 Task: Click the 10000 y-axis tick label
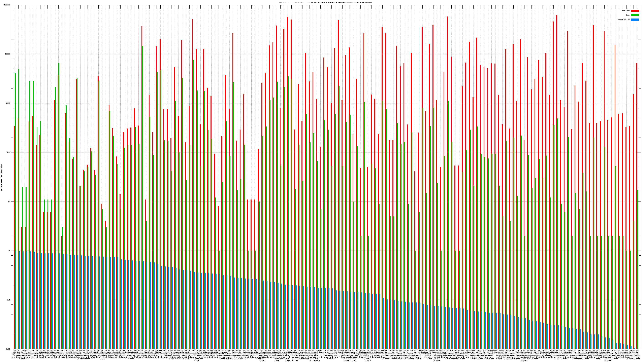click(x=8, y=54)
